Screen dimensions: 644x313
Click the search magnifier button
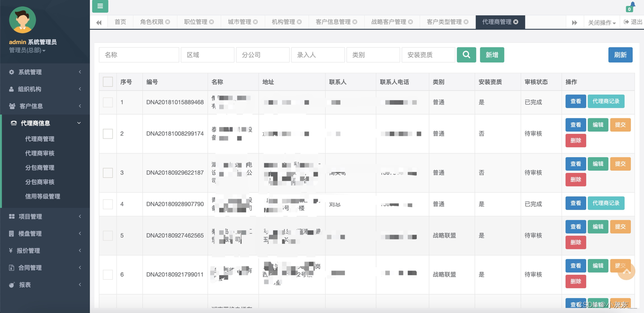[x=466, y=55]
